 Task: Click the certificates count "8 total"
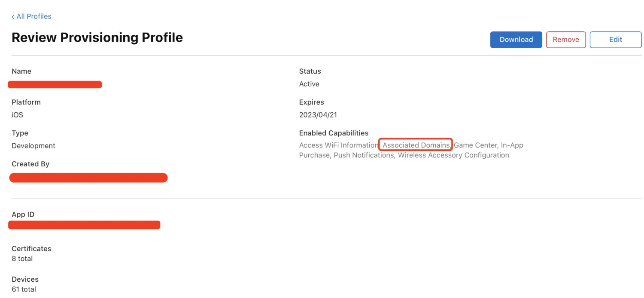pyautogui.click(x=22, y=259)
